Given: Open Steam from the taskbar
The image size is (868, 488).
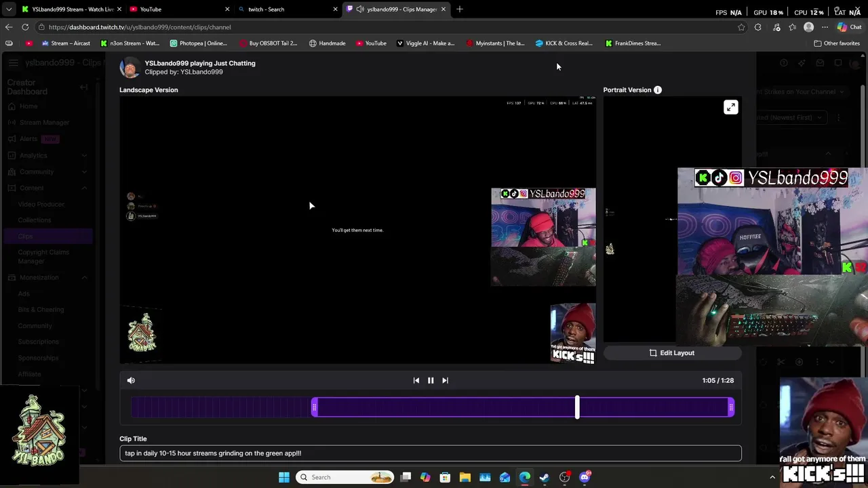Looking at the screenshot, I should click(x=545, y=477).
